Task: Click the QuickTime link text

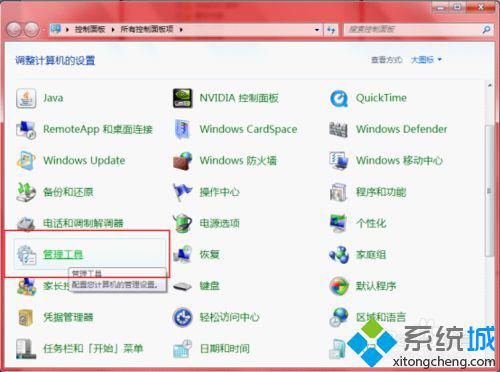Action: point(381,98)
